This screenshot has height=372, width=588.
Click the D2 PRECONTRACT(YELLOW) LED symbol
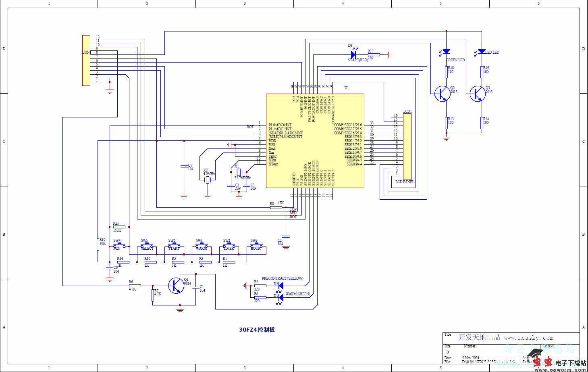tap(280, 285)
